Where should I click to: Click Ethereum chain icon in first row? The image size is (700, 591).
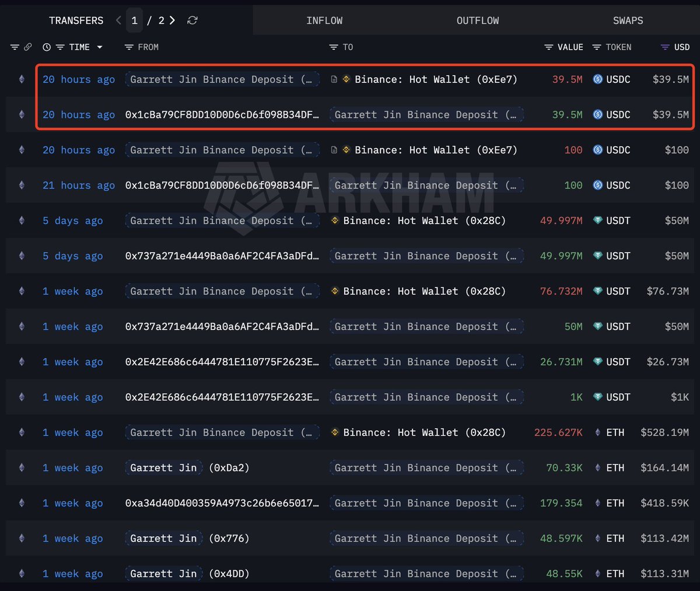[x=22, y=79]
